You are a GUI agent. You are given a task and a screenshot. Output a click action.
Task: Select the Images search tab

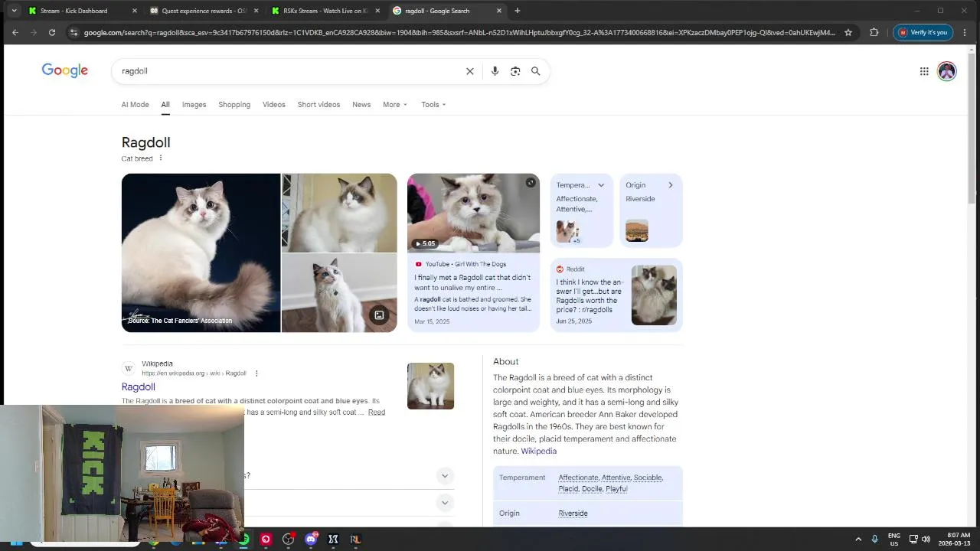pyautogui.click(x=194, y=105)
